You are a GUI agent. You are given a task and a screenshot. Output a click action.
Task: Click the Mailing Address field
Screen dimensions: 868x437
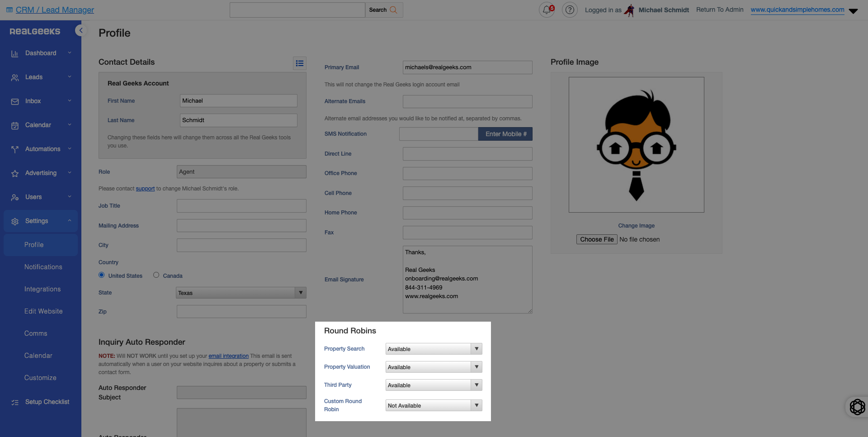point(241,226)
